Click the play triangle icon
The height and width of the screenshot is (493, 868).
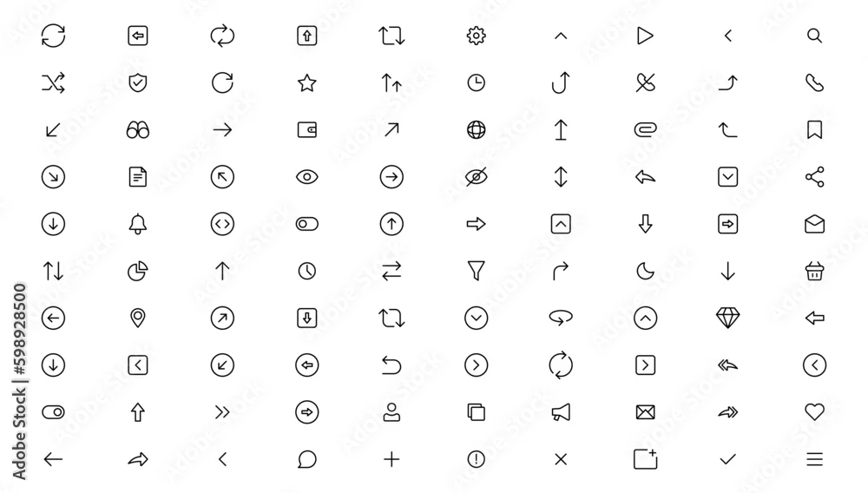[x=646, y=36]
